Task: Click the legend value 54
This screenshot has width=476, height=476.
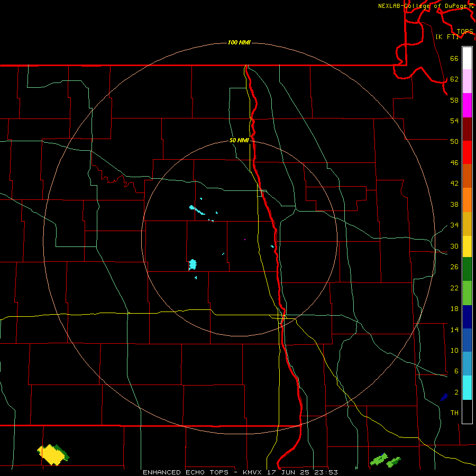Action: click(454, 121)
